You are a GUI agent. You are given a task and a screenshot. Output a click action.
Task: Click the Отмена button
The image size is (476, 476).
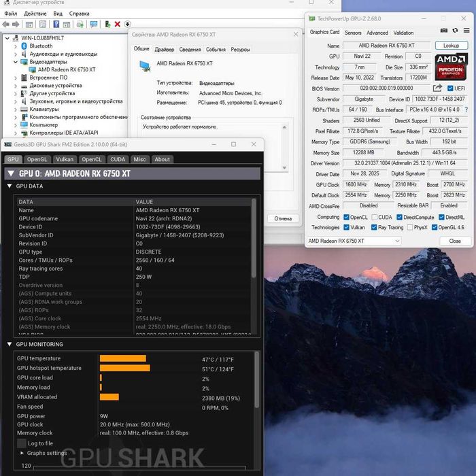(283, 218)
